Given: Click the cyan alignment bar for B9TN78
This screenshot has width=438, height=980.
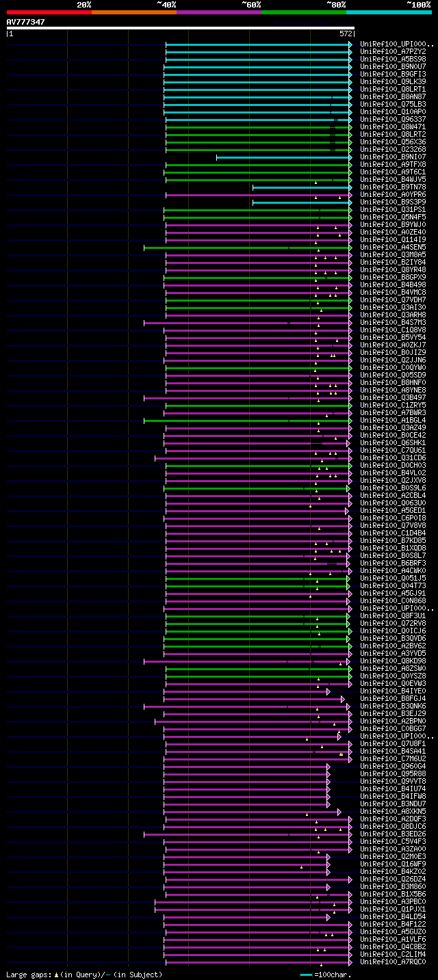Looking at the screenshot, I should pyautogui.click(x=302, y=187).
